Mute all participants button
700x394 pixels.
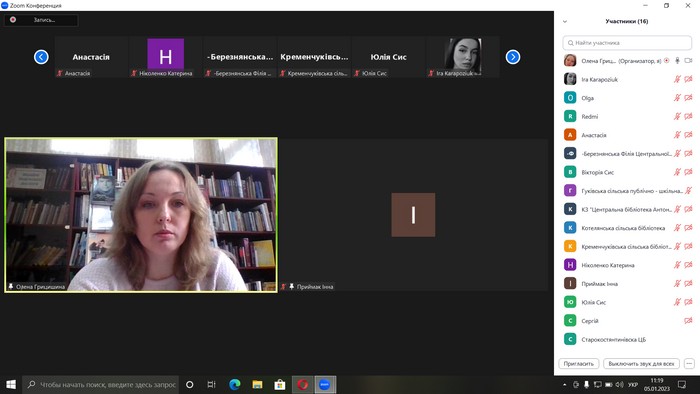(641, 364)
